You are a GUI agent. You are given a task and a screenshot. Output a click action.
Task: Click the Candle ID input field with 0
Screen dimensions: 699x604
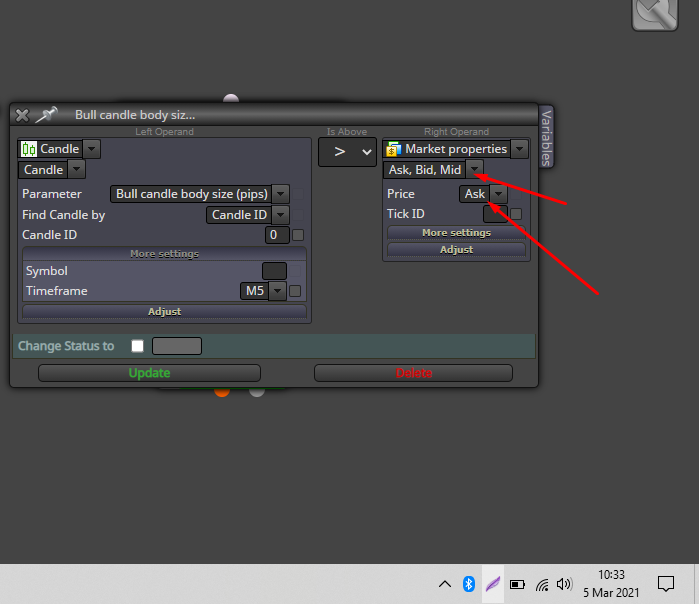pos(277,235)
